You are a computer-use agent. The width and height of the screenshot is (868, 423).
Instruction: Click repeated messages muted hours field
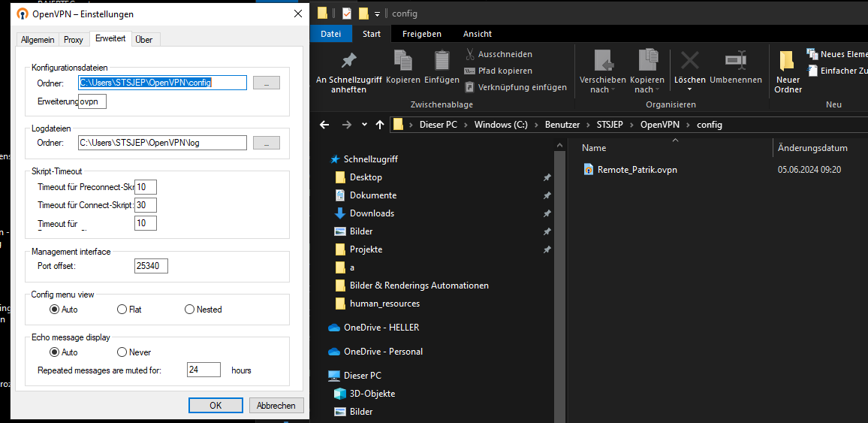203,370
